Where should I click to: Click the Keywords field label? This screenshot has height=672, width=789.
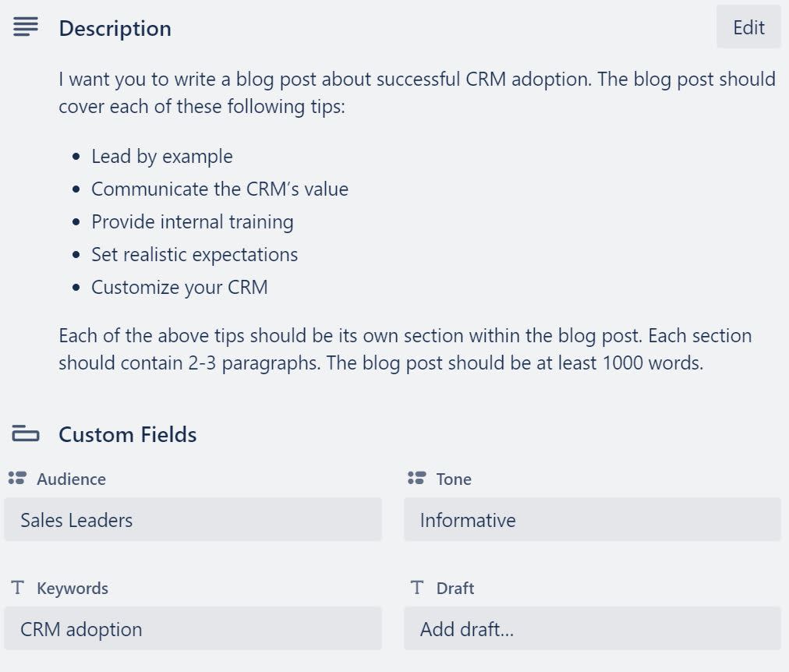pyautogui.click(x=73, y=589)
